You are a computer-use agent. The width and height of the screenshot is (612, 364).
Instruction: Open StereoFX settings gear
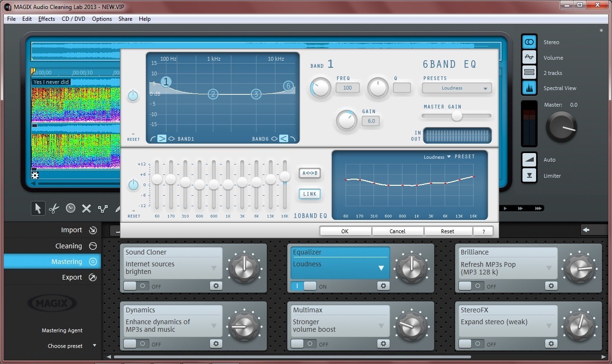(x=551, y=344)
